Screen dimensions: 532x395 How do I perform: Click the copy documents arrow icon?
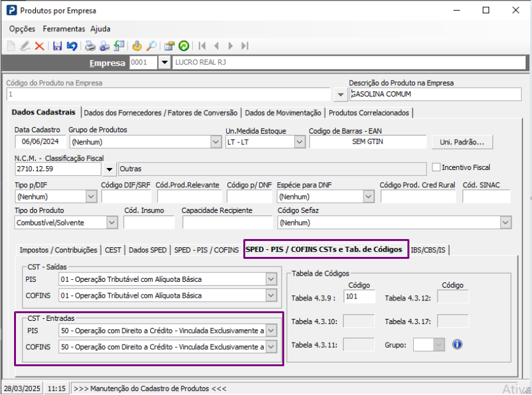click(119, 46)
